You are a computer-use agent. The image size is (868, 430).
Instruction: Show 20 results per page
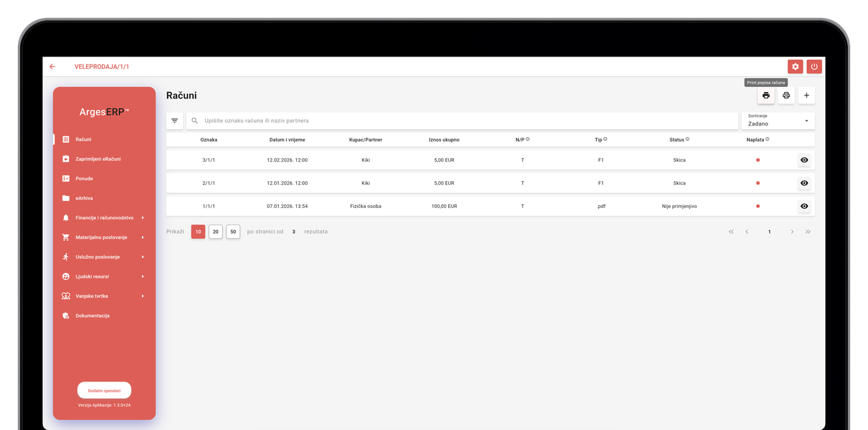click(215, 231)
